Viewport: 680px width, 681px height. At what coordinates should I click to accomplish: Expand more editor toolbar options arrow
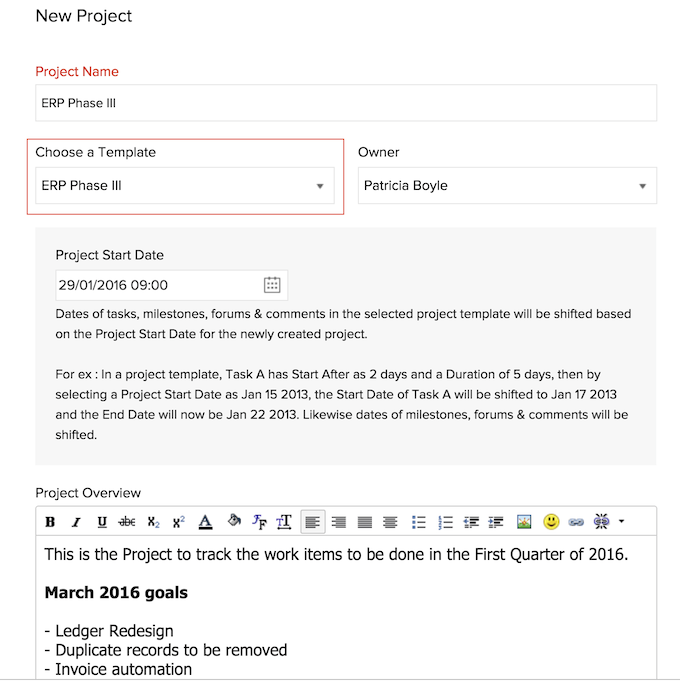click(621, 521)
